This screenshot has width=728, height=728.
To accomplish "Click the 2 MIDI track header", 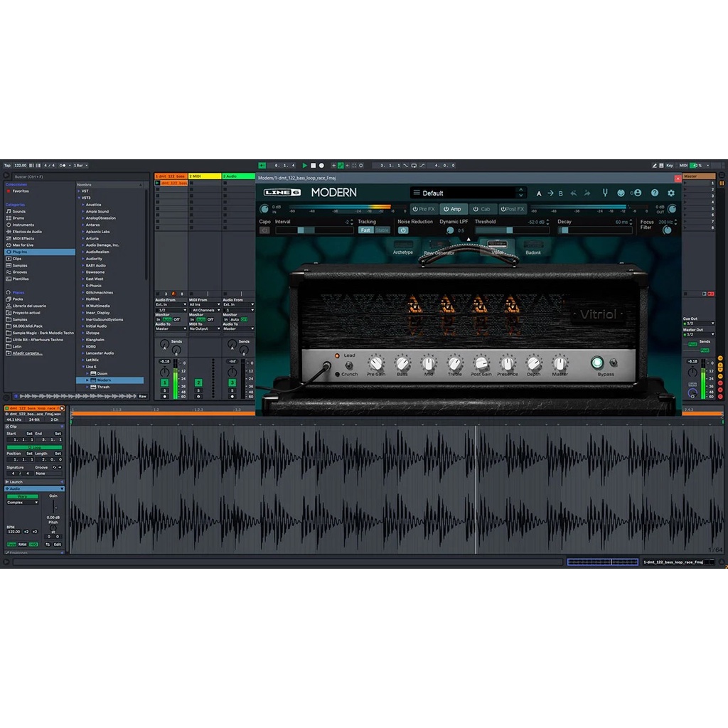I will (204, 175).
